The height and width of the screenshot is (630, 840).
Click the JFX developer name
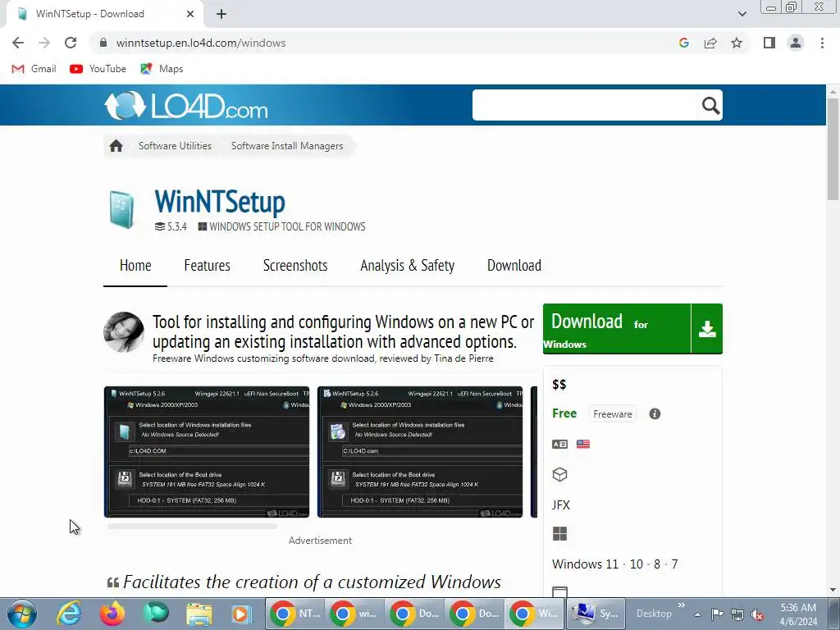[561, 505]
